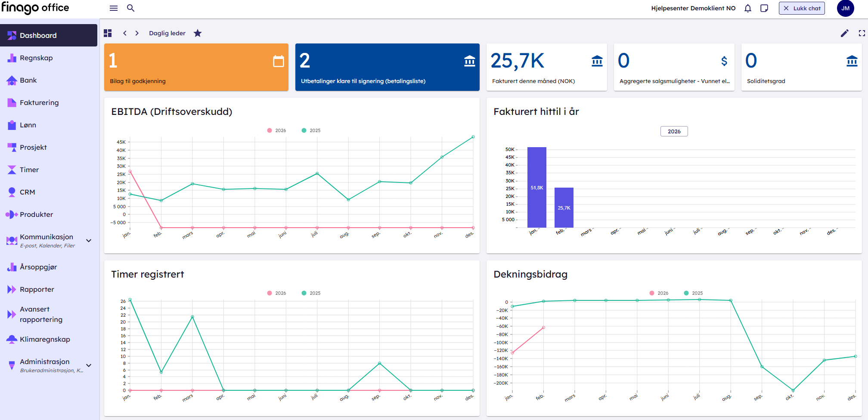Toggle fullscreen dashboard view
The image size is (868, 420).
(862, 33)
